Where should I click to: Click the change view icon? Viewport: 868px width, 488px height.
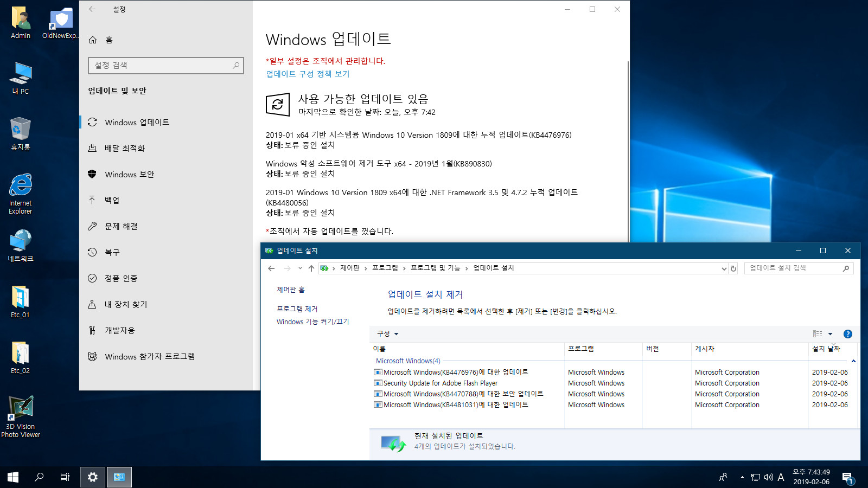[x=818, y=334]
